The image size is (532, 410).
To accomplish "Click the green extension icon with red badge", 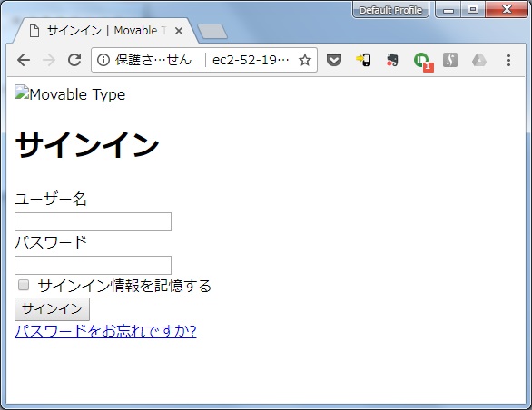I will click(423, 62).
